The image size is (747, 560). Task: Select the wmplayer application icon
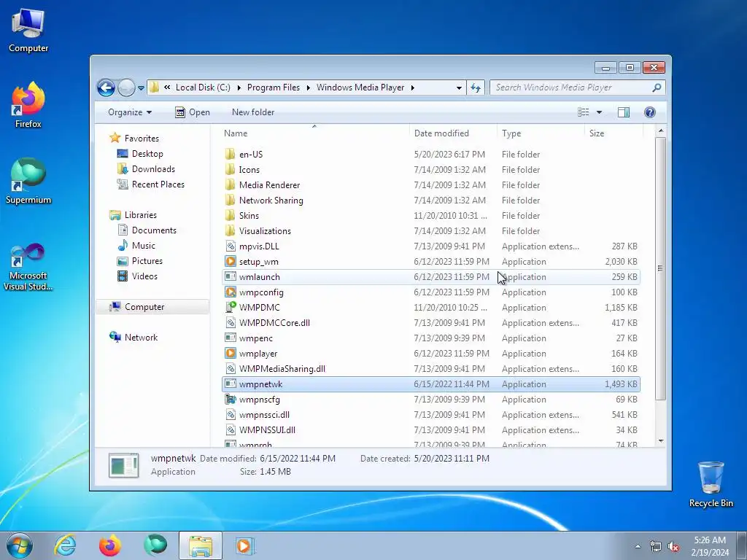[230, 354]
